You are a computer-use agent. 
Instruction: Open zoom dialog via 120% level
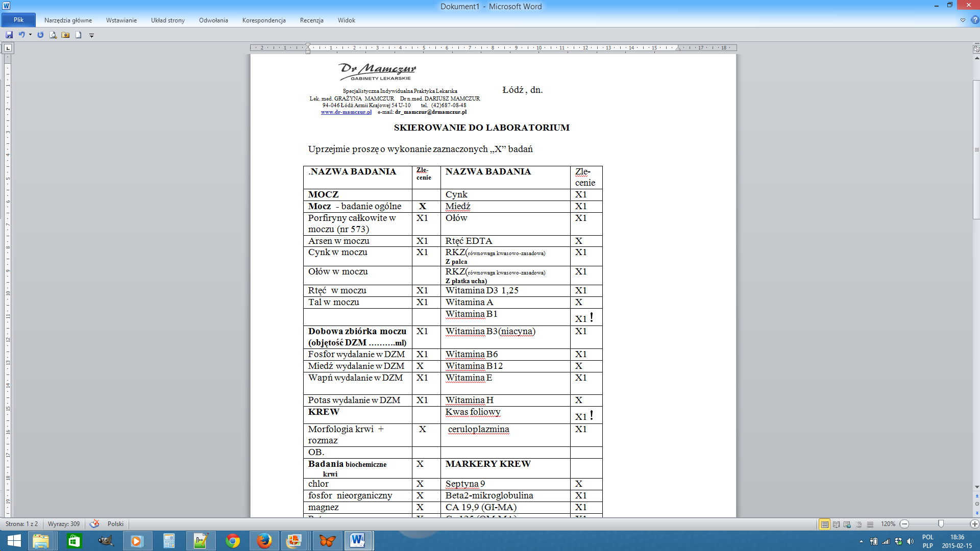coord(888,524)
